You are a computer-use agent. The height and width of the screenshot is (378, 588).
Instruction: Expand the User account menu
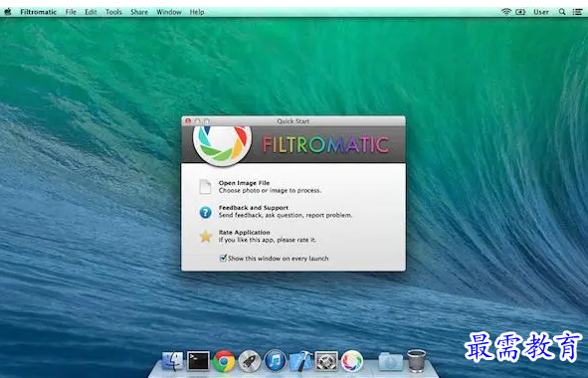541,12
